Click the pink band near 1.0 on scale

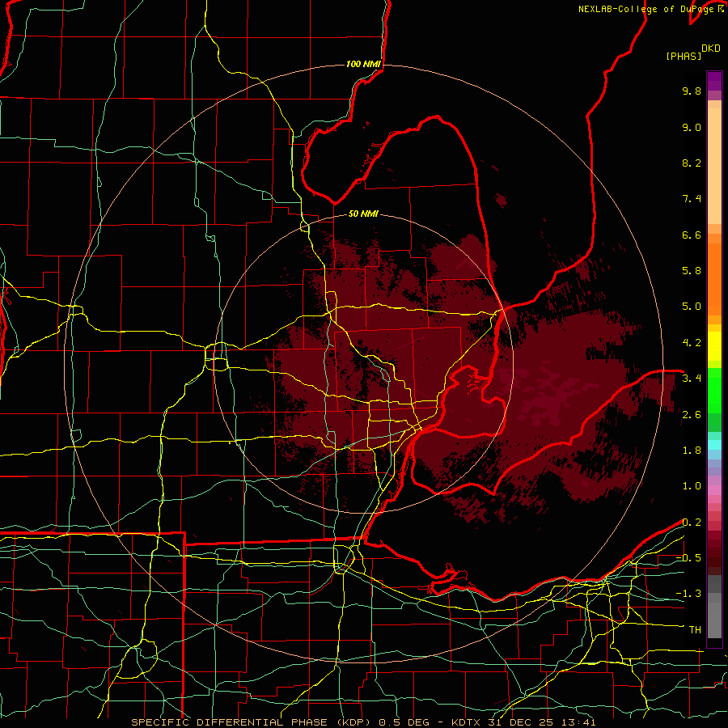click(714, 490)
